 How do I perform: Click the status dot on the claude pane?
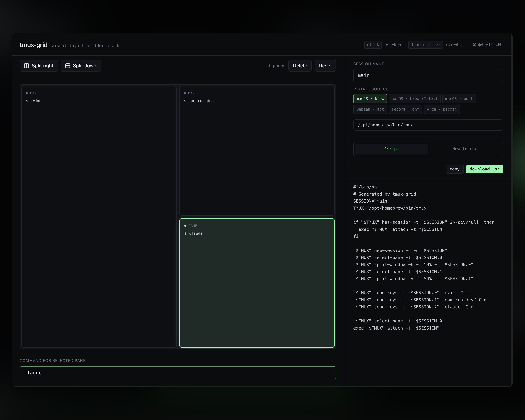[x=186, y=226]
